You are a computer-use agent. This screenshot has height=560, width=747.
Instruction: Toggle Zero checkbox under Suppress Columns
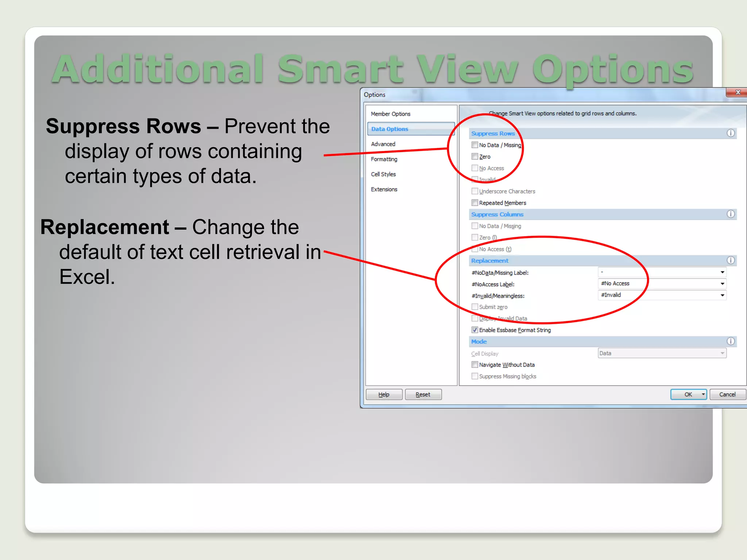(x=475, y=237)
